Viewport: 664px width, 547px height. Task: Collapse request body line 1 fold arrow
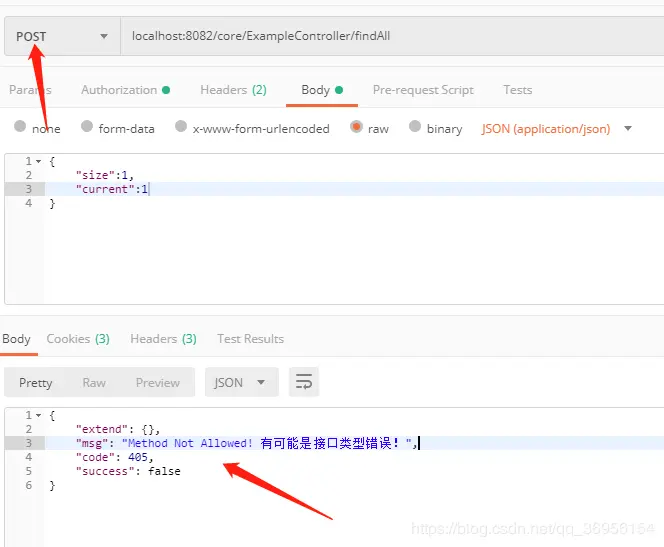click(39, 161)
